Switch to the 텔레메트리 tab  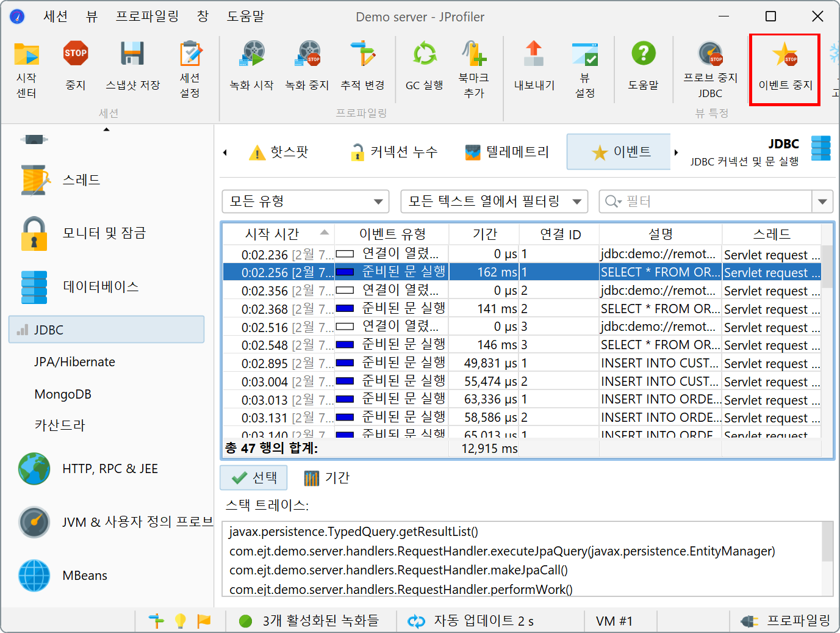click(507, 152)
